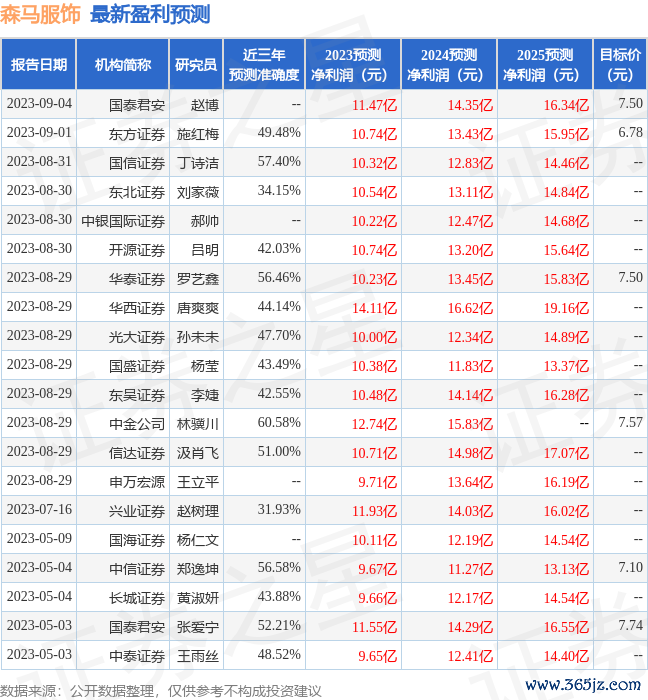Select institution 兴业证券
The image size is (648, 700).
(137, 511)
